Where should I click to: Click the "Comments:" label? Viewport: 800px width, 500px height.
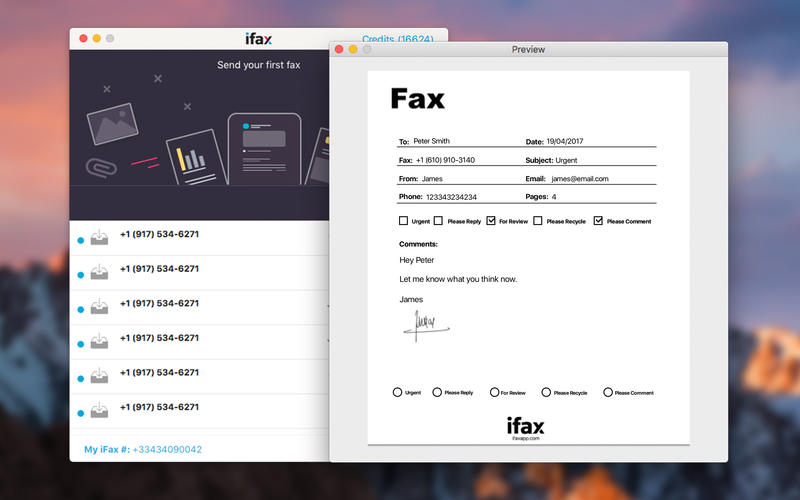[x=418, y=244]
